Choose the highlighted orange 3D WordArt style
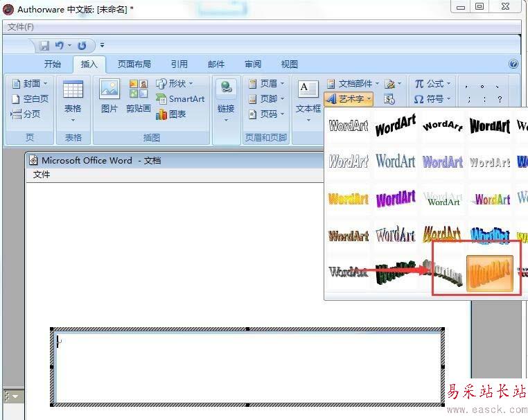 click(x=490, y=273)
